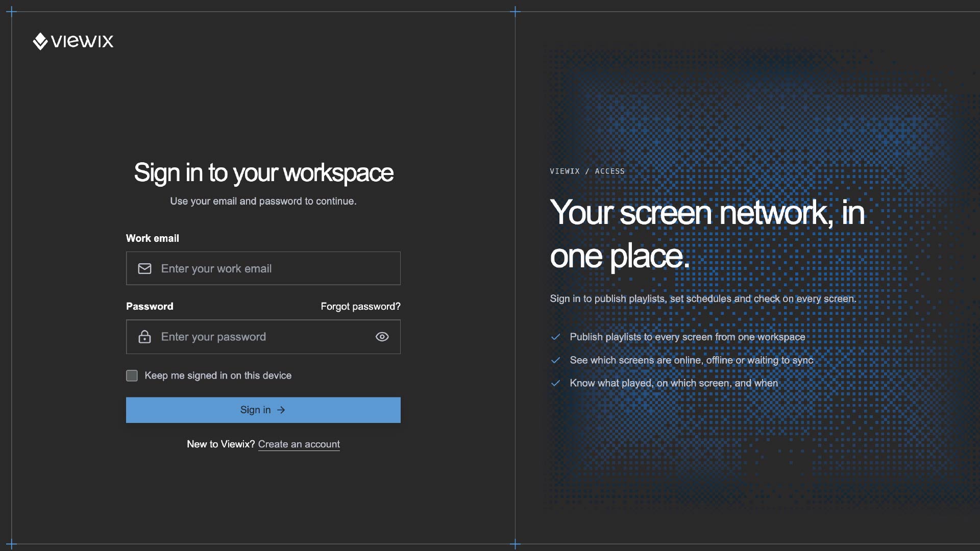Click the padlock icon in password field
The image size is (980, 551).
(144, 337)
